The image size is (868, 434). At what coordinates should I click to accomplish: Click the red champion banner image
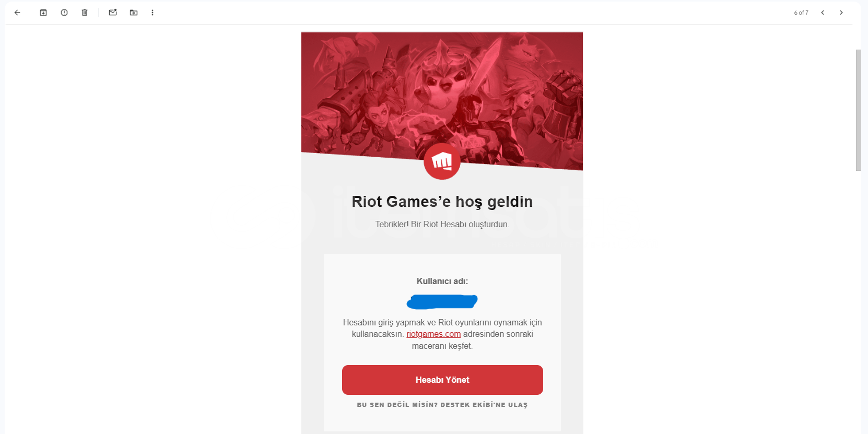tap(442, 94)
